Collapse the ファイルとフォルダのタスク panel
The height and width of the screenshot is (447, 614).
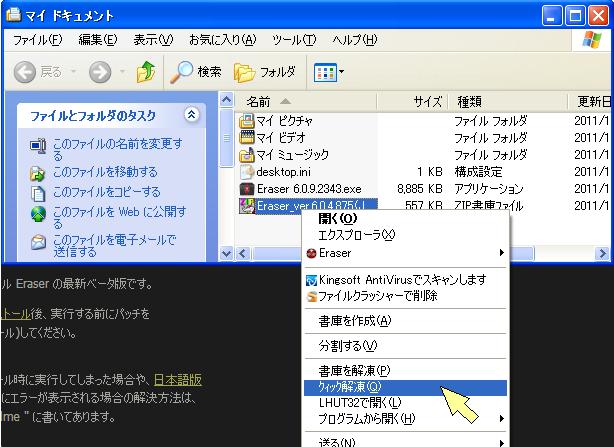[x=191, y=115]
